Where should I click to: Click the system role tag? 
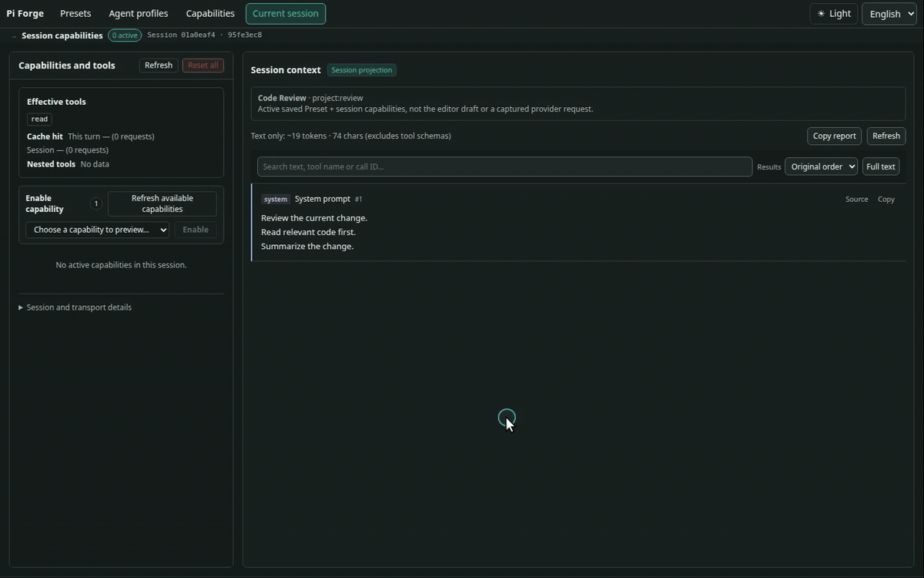(x=276, y=199)
